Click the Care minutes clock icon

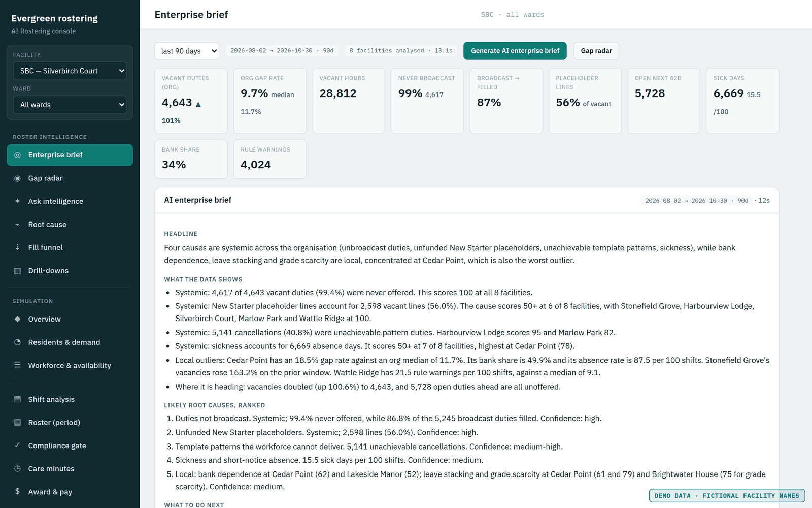17,469
